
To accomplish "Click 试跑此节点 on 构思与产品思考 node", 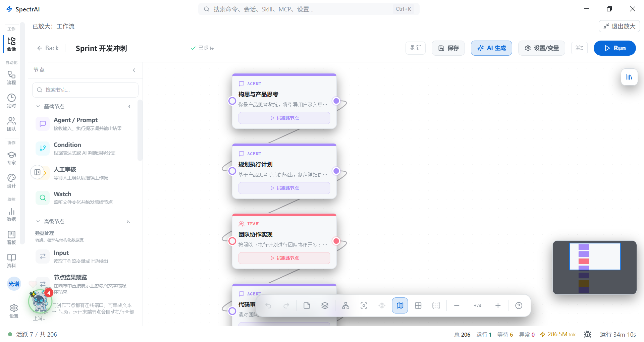I will (284, 118).
